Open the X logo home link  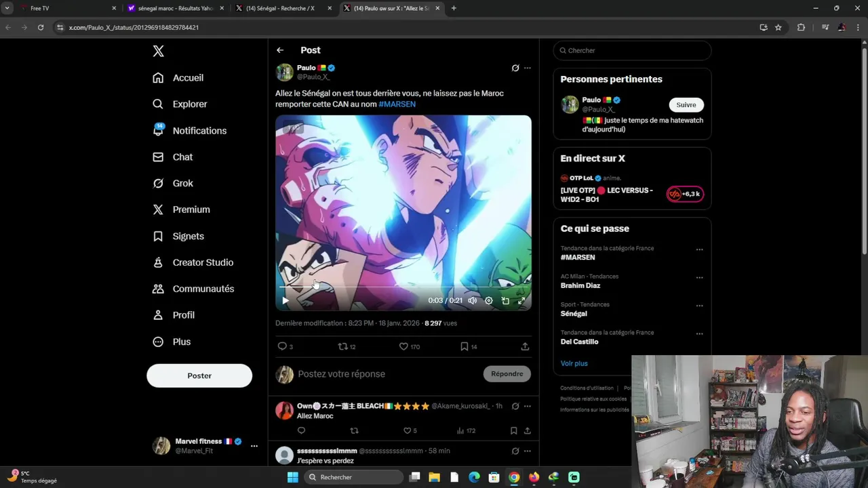pos(158,51)
